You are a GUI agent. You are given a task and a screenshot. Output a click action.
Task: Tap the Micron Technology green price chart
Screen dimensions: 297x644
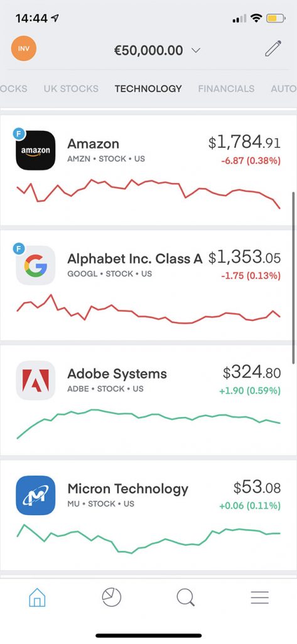[x=148, y=538]
